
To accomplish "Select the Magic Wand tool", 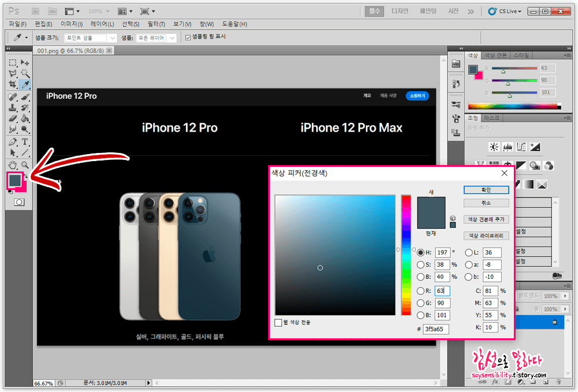I will (x=25, y=73).
